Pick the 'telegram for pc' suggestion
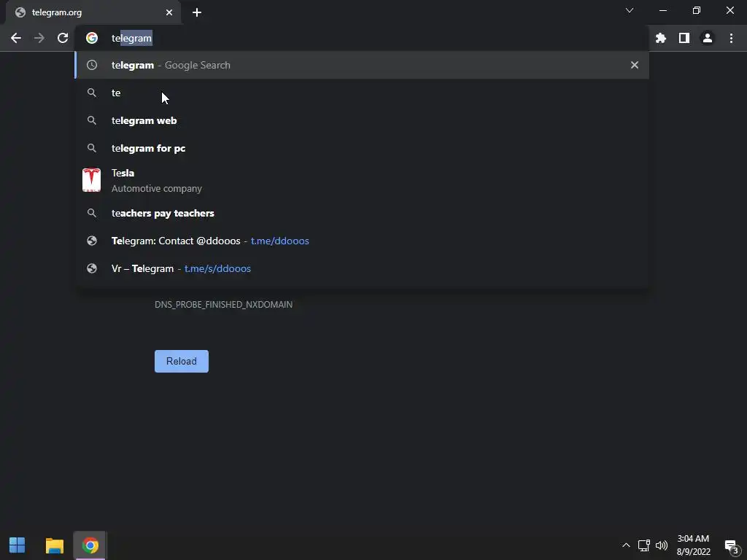 (362, 148)
